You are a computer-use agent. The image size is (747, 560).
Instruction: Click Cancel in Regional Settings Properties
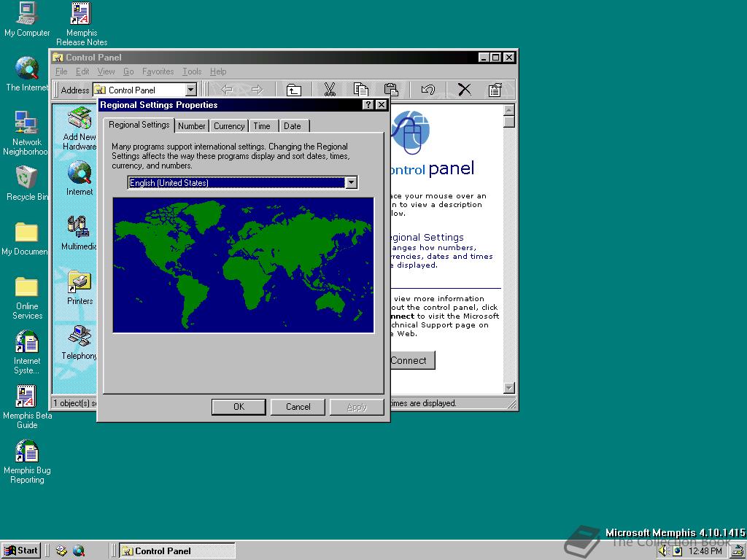298,407
